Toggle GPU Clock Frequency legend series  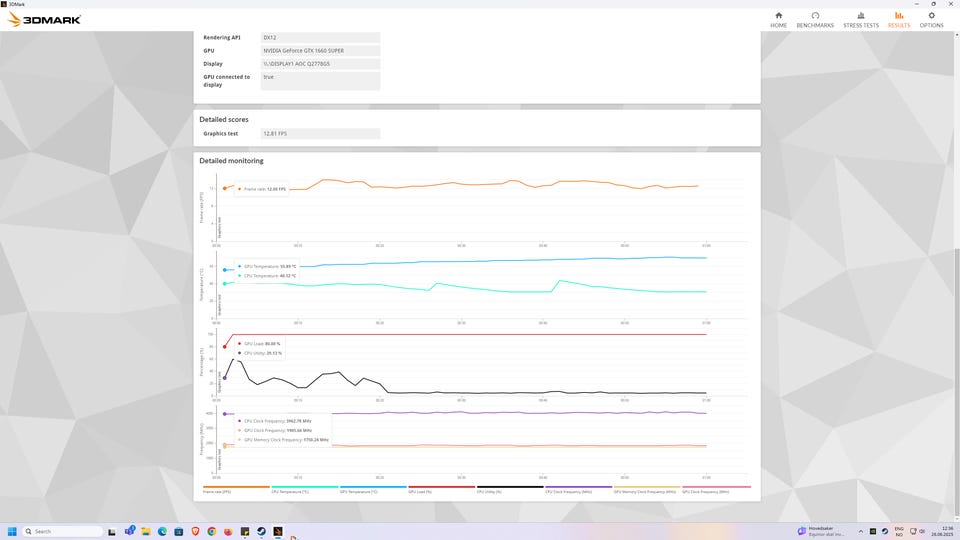[x=716, y=489]
